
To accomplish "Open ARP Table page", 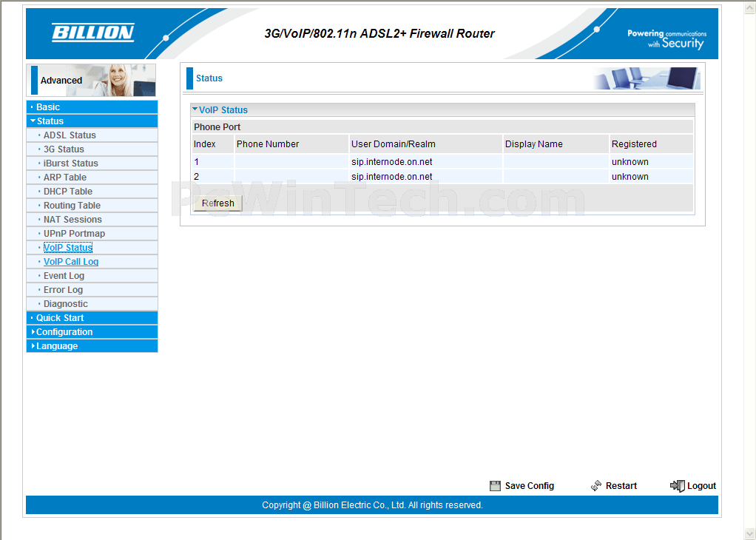I will coord(64,177).
